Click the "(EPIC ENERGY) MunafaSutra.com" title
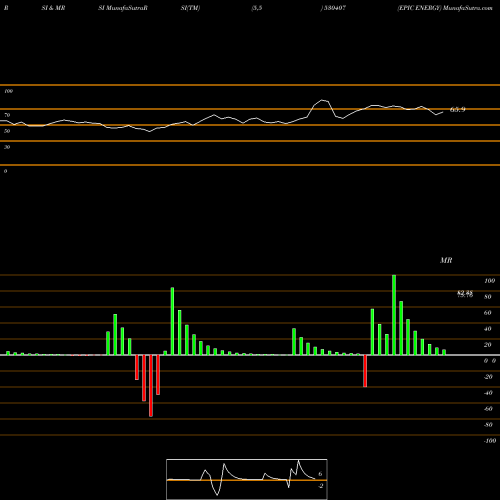The image size is (500, 500). tap(445, 8)
